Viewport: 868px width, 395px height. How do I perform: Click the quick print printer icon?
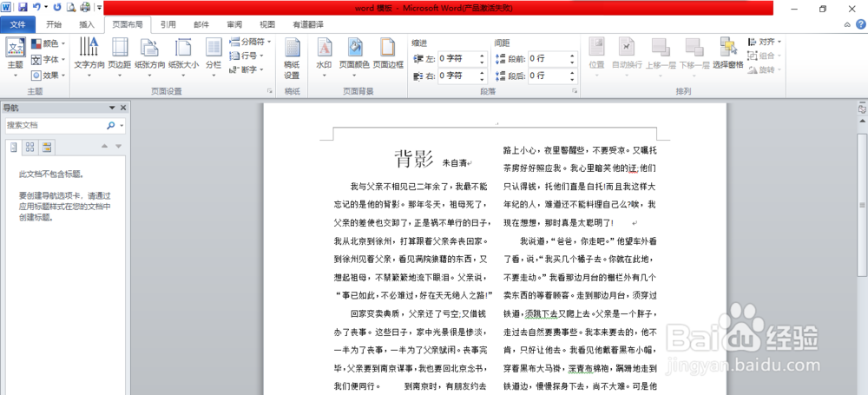(x=85, y=7)
